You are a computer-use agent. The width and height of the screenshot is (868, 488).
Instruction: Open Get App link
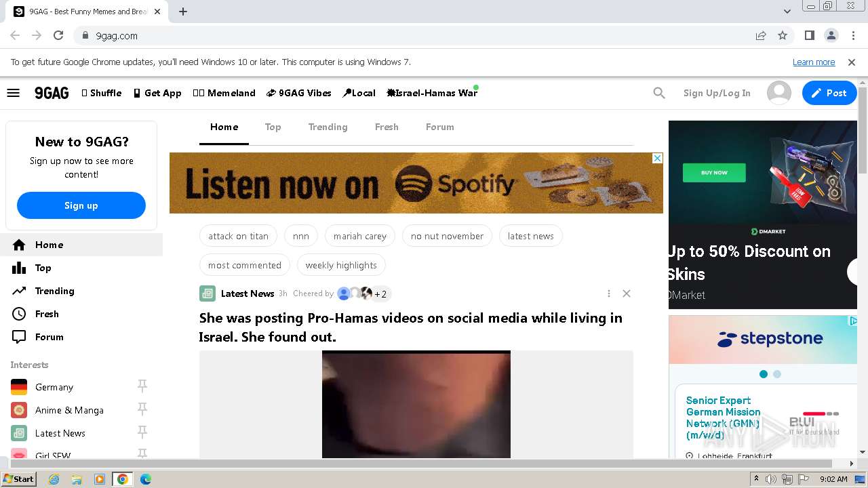point(157,93)
